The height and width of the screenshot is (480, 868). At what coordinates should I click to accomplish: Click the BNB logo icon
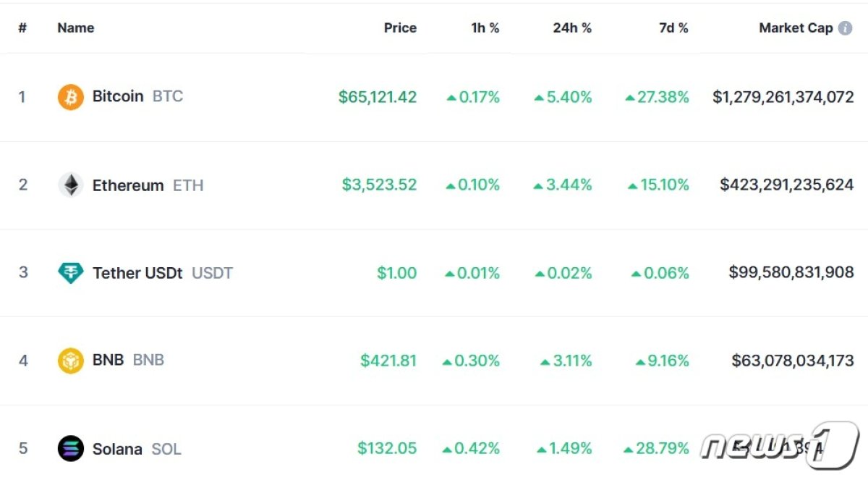tap(71, 361)
